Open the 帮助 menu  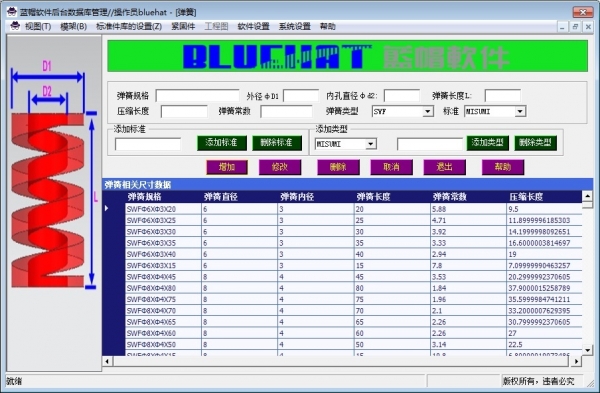[x=328, y=26]
